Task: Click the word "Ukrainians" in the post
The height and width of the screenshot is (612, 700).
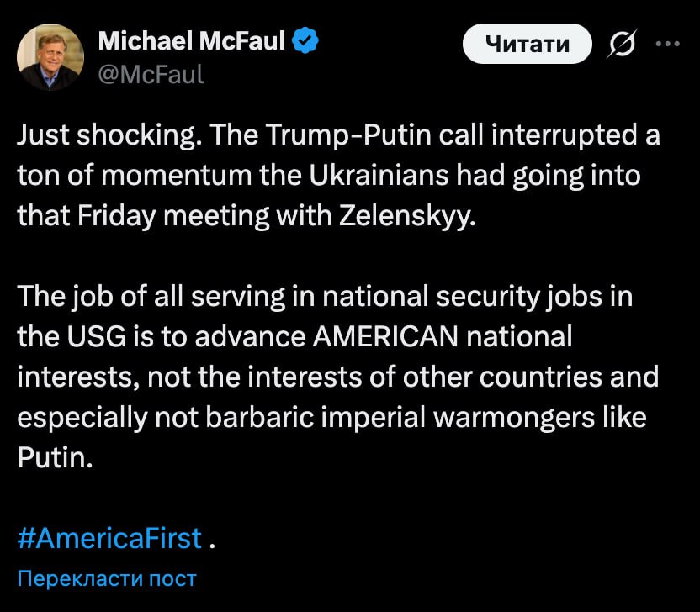Action: click(379, 176)
